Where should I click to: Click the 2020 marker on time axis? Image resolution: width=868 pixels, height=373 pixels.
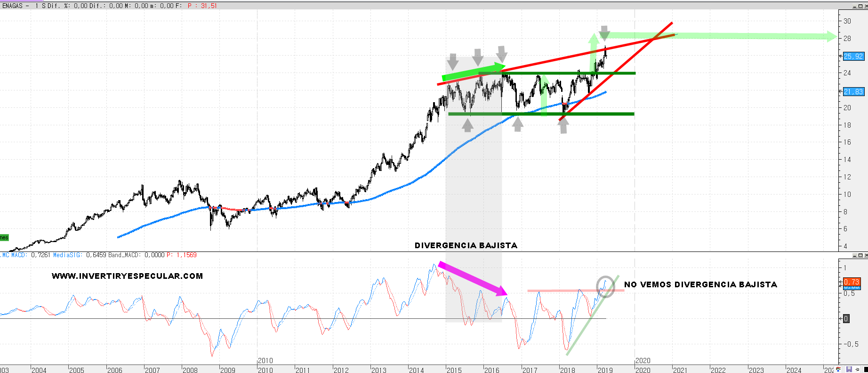[x=643, y=361]
